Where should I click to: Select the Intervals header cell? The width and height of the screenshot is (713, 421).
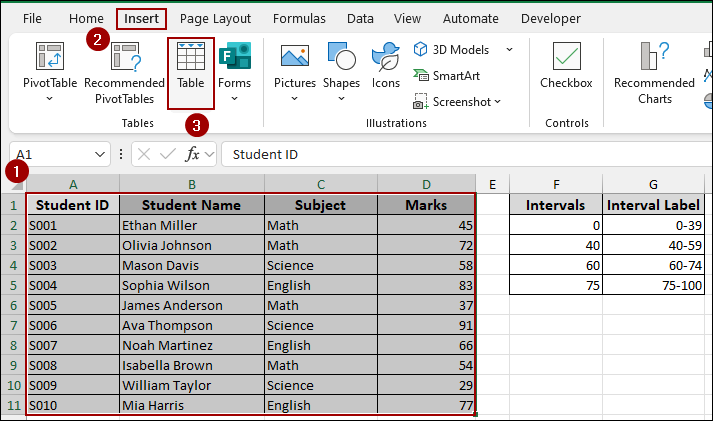coord(556,205)
